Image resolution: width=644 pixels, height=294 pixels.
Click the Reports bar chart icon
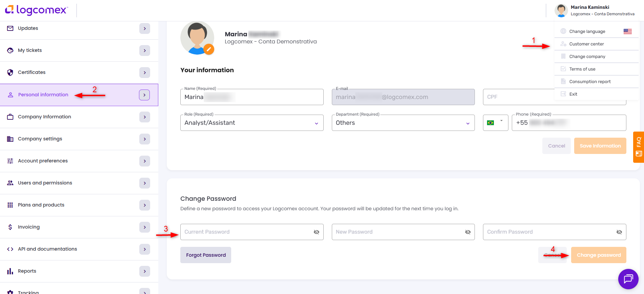10,271
